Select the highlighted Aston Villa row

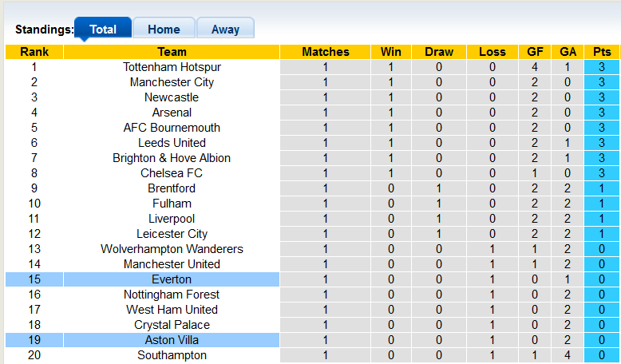(x=172, y=340)
